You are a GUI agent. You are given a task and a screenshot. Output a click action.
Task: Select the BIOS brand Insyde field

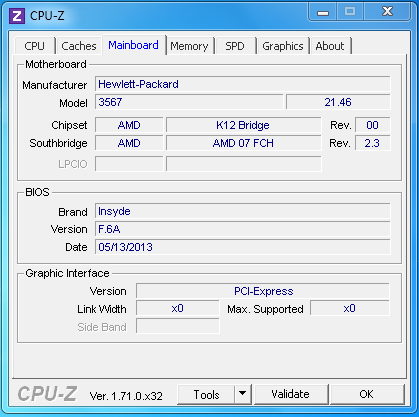pos(243,211)
